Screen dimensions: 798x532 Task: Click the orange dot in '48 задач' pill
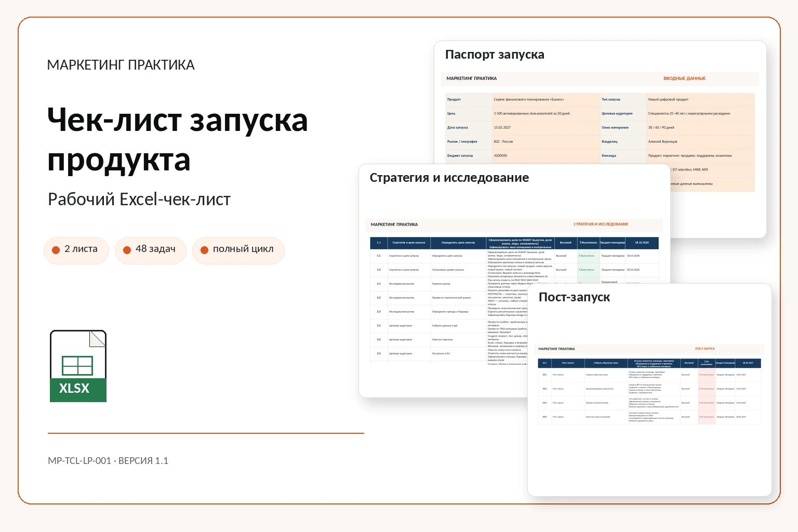[x=127, y=250]
